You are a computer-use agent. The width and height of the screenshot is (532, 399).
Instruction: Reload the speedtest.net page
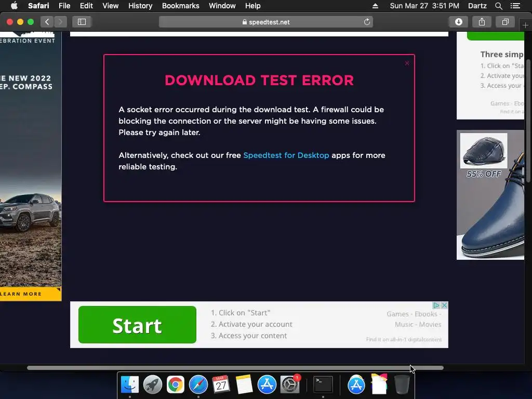click(x=367, y=22)
